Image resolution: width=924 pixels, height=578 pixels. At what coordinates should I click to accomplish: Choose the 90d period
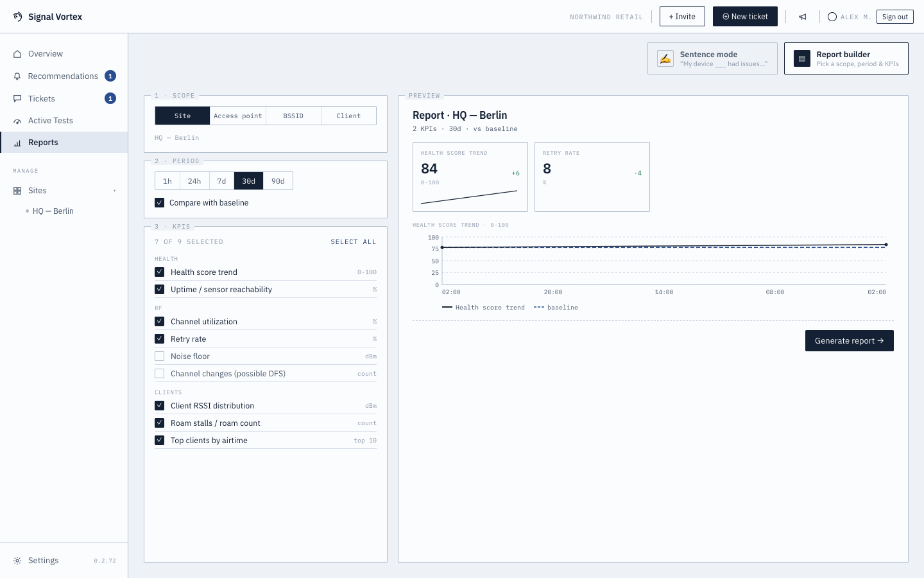278,181
